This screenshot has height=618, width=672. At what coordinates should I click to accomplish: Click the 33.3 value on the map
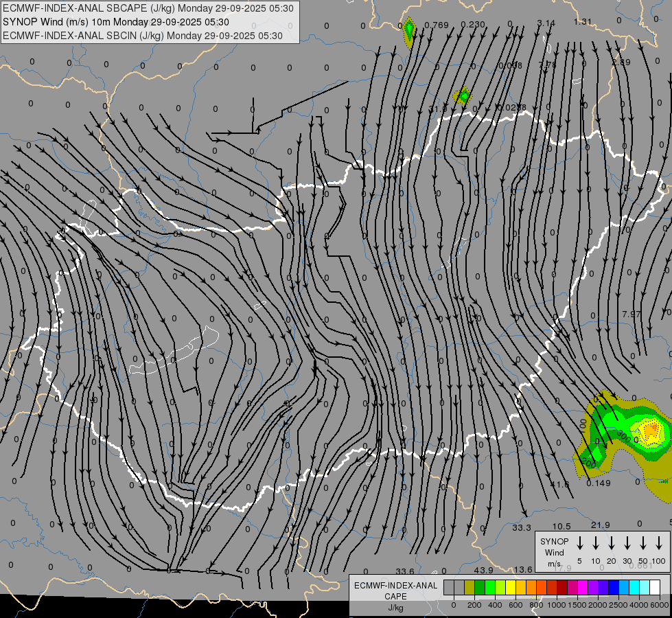coord(522,527)
